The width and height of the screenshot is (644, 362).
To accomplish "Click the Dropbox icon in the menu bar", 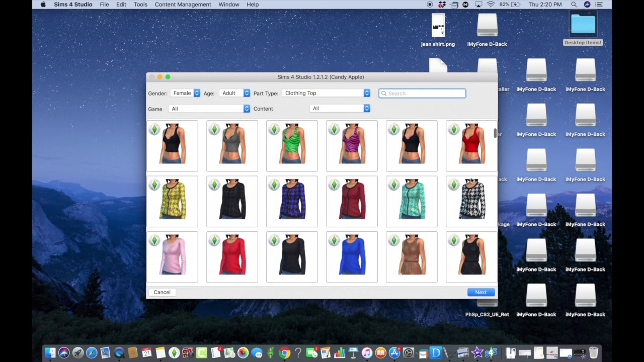I will tap(442, 5).
